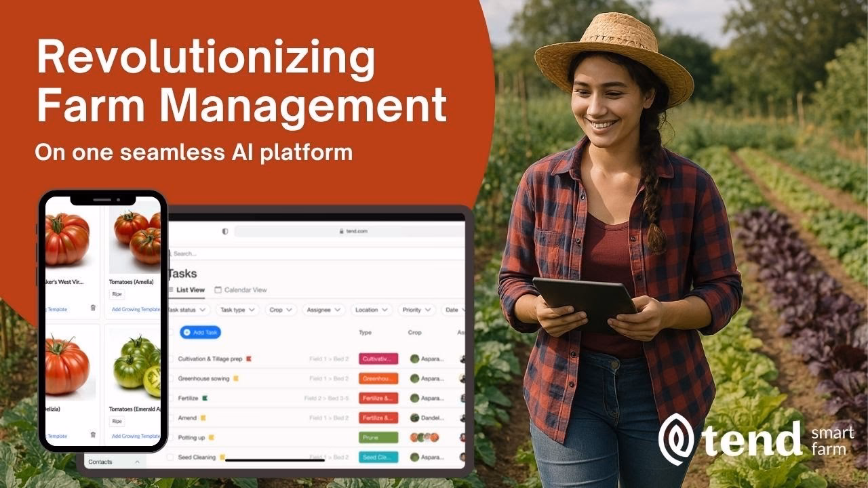Open the green Tomatoes (Emerald) photo
Viewport: 868px width, 488px height.
pos(135,365)
